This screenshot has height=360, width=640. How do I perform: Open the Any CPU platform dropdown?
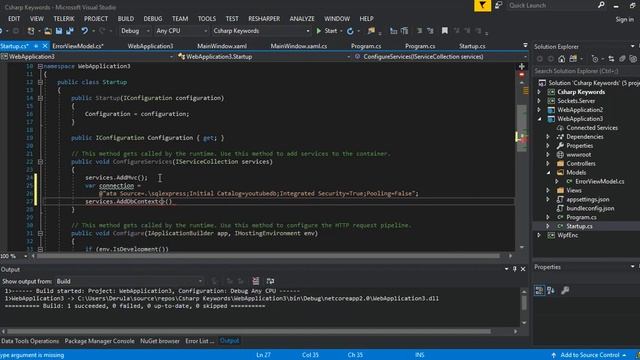(x=182, y=31)
